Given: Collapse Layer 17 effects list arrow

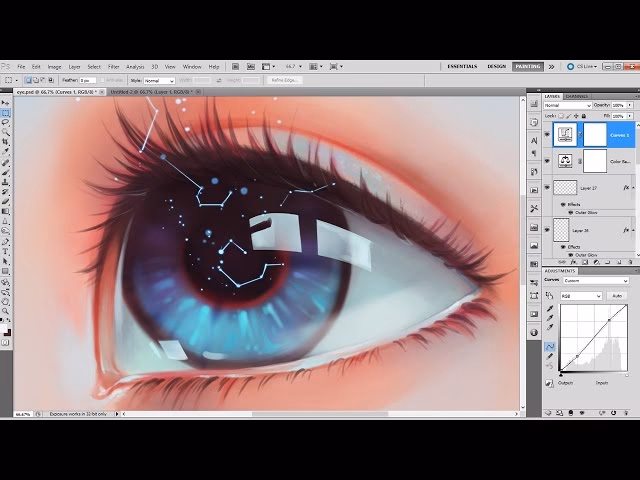Looking at the screenshot, I should (x=633, y=188).
